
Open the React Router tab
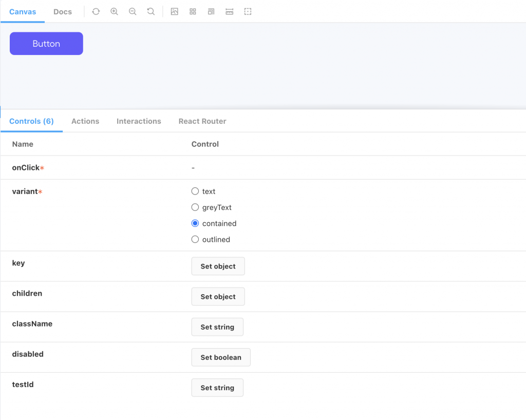(202, 121)
